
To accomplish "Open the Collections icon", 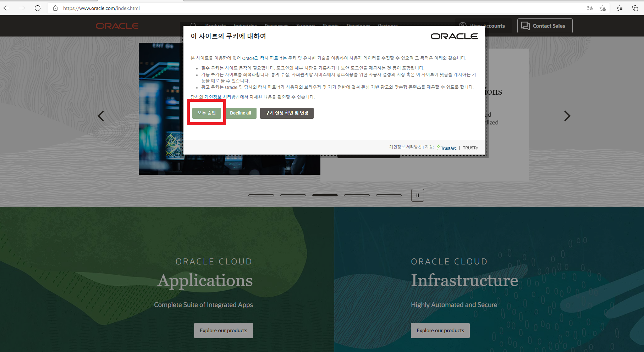I will point(635,8).
